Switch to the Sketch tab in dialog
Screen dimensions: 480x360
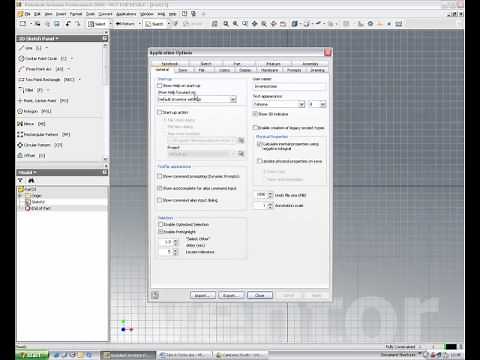point(206,64)
